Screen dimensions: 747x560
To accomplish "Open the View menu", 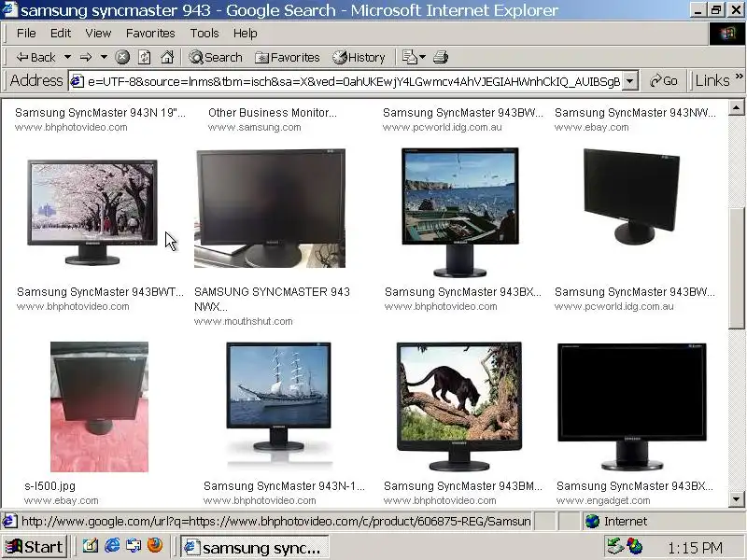I will [98, 33].
